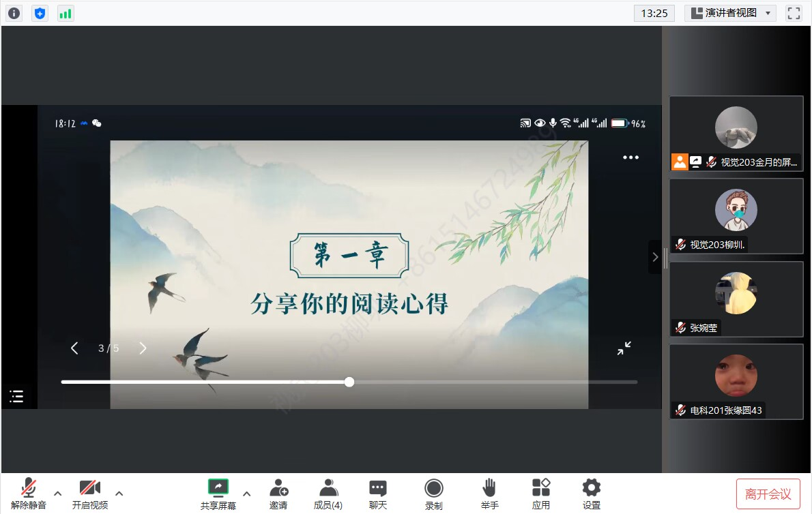812x514 pixels.
Task: Click the 离开会议 leave button
Action: click(x=768, y=494)
